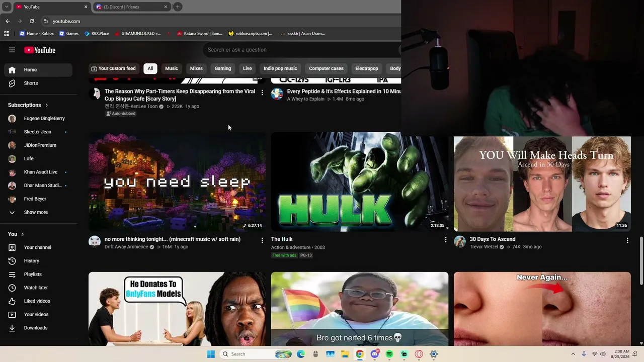The width and height of the screenshot is (644, 362).
Task: Select the Gaming filter chip
Action: 223,68
